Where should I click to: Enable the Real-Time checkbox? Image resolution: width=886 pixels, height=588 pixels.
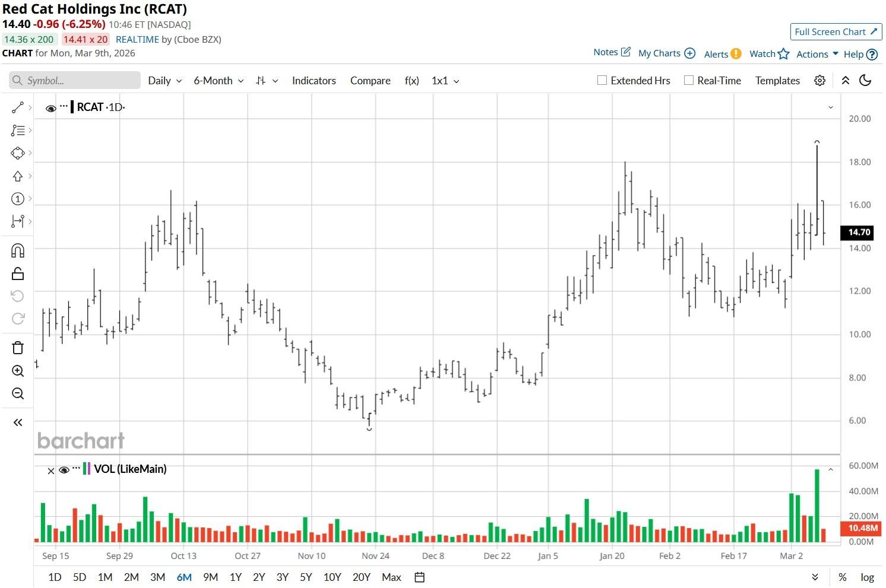pos(689,81)
